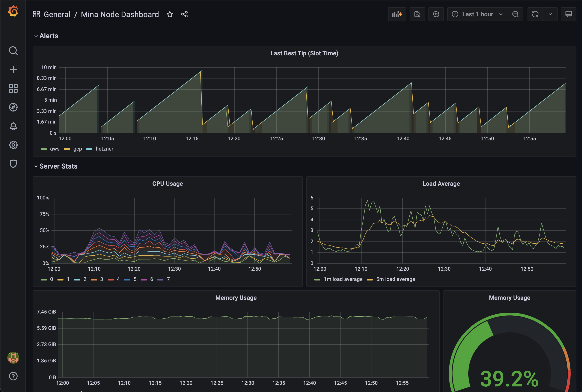Image resolution: width=582 pixels, height=392 pixels.
Task: Toggle the gcp series in the legend
Action: [x=77, y=149]
